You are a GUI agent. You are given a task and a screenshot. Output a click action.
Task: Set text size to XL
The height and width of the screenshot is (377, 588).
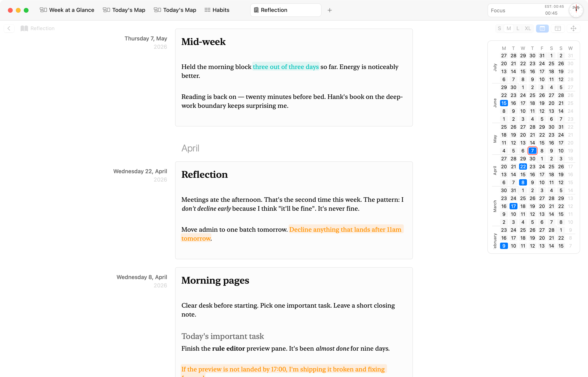(528, 28)
